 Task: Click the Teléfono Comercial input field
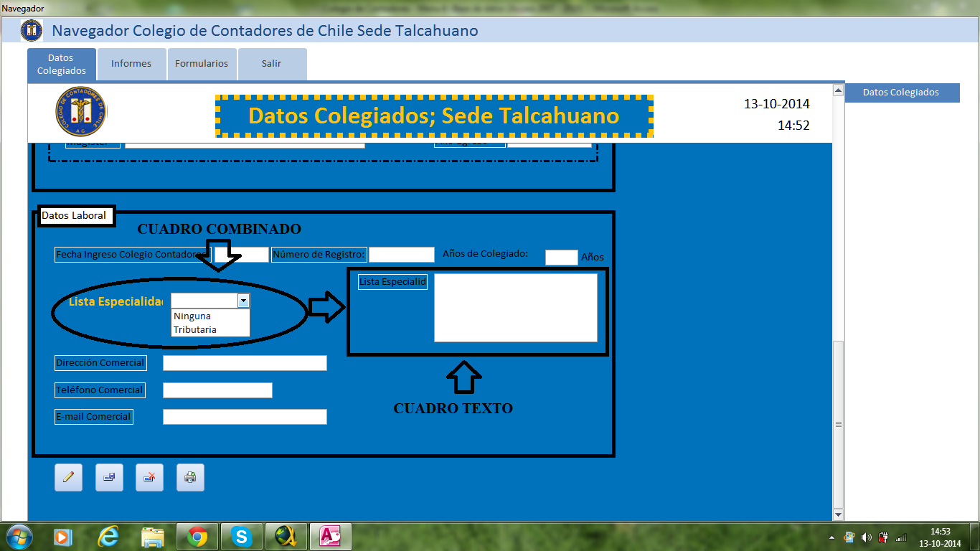coord(217,390)
